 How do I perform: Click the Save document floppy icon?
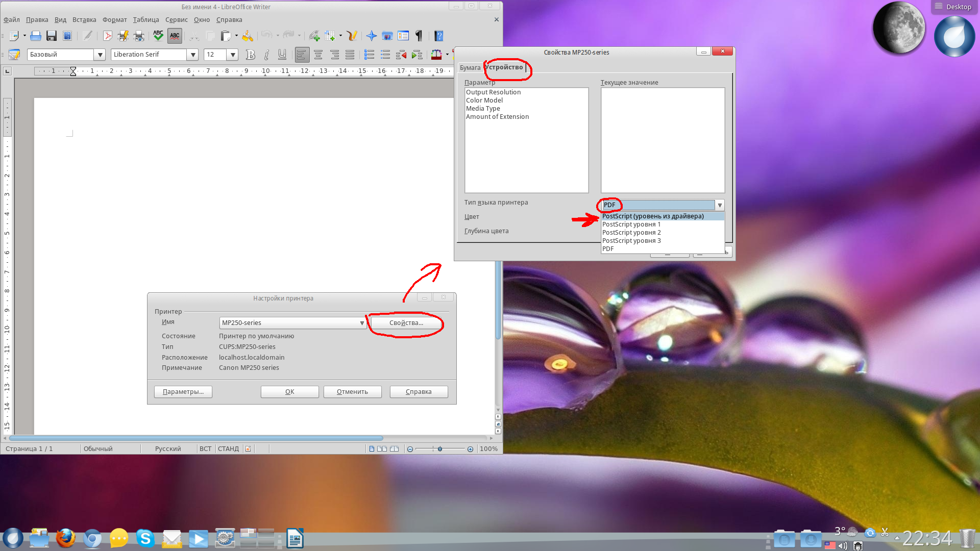click(x=51, y=36)
